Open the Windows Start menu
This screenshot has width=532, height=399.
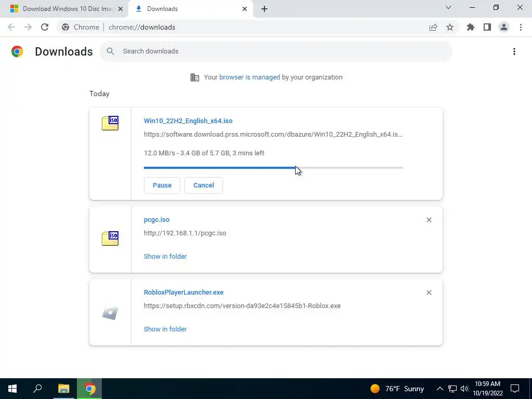pyautogui.click(x=12, y=389)
